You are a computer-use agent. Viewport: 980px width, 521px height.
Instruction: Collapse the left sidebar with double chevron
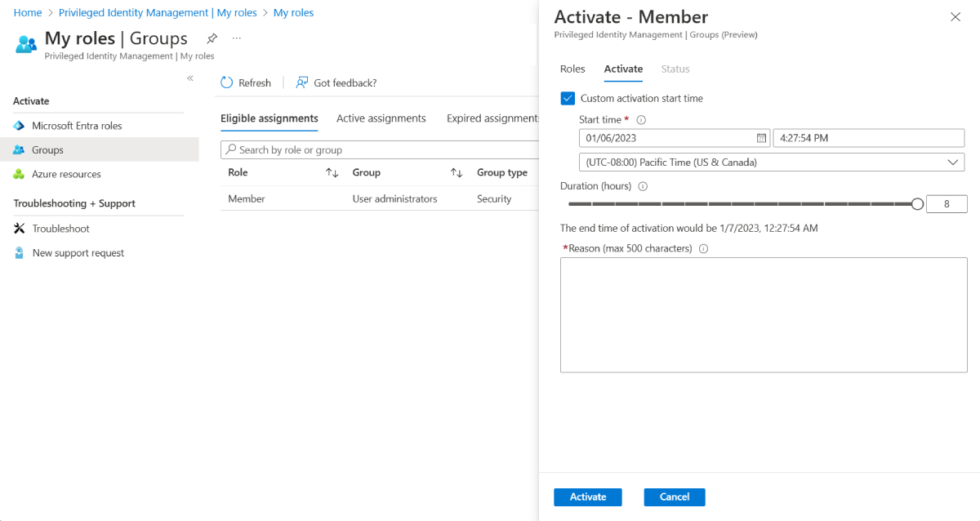[x=189, y=78]
